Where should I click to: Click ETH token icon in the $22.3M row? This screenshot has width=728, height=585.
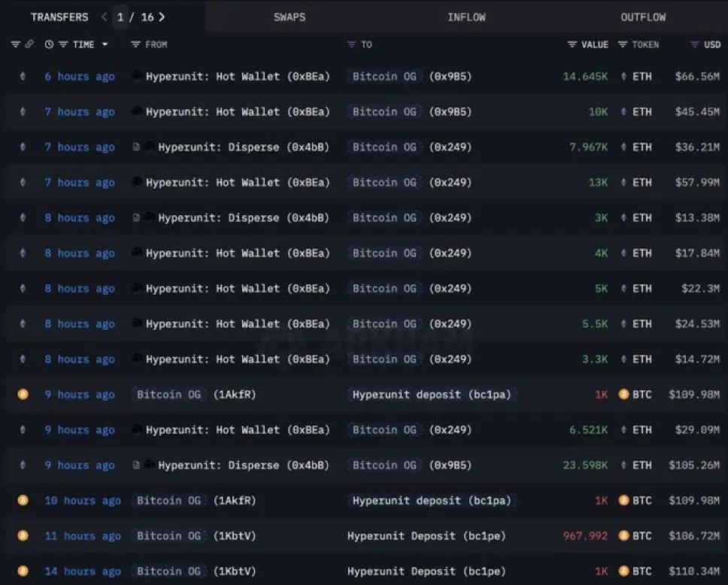pos(623,288)
